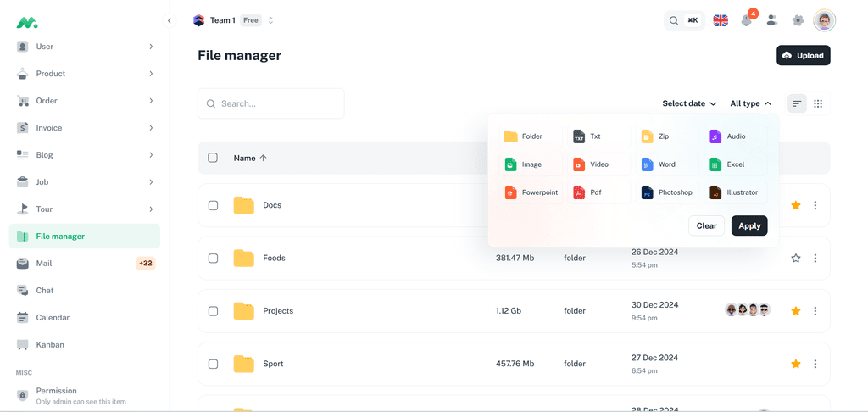The width and height of the screenshot is (868, 412).
Task: Collapse the All type dropdown
Action: [751, 103]
